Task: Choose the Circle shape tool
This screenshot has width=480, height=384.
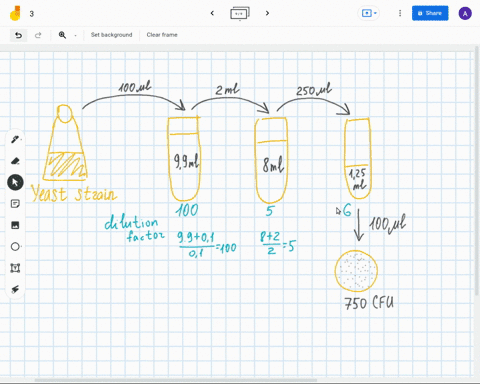Action: (15, 247)
